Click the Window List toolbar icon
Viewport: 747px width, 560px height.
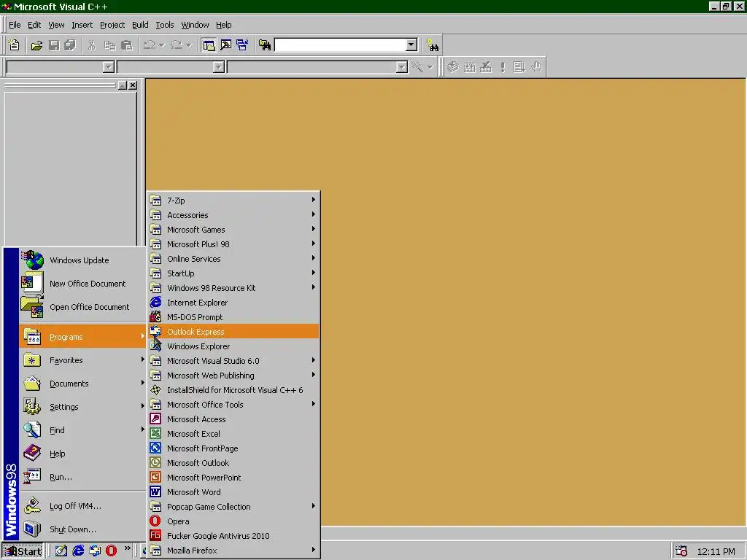(x=242, y=45)
